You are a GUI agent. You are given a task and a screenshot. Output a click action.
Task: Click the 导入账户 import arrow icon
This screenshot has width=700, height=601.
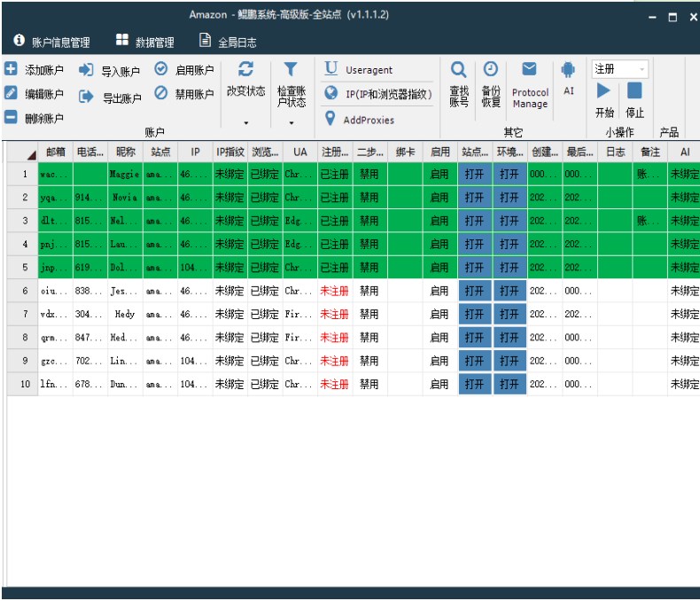(x=86, y=70)
